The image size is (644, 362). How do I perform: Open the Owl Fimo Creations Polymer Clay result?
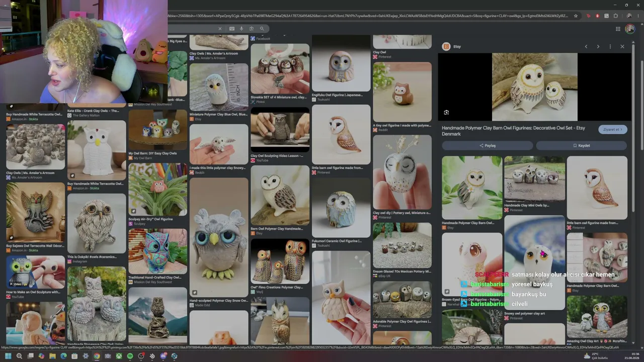point(280,261)
